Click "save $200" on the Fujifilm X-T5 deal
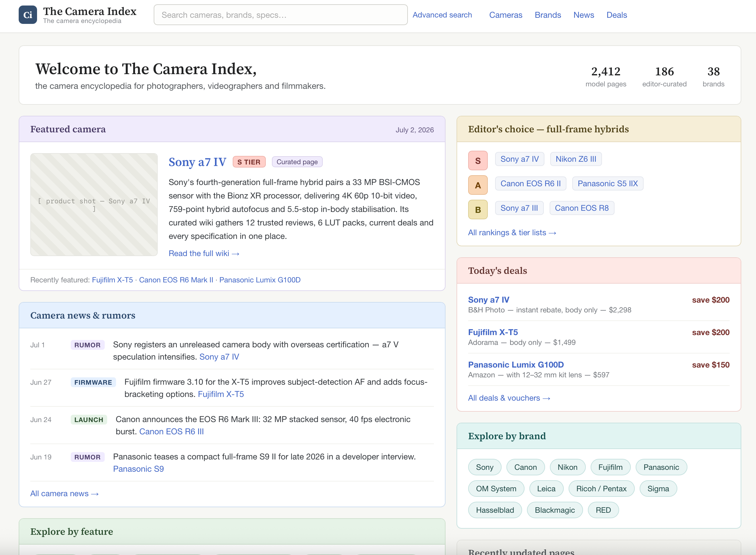756x555 pixels. (x=711, y=332)
